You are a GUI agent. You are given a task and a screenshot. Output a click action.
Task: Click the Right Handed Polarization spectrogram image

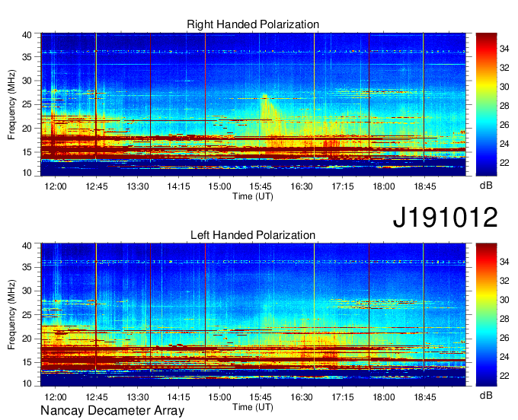(253, 104)
